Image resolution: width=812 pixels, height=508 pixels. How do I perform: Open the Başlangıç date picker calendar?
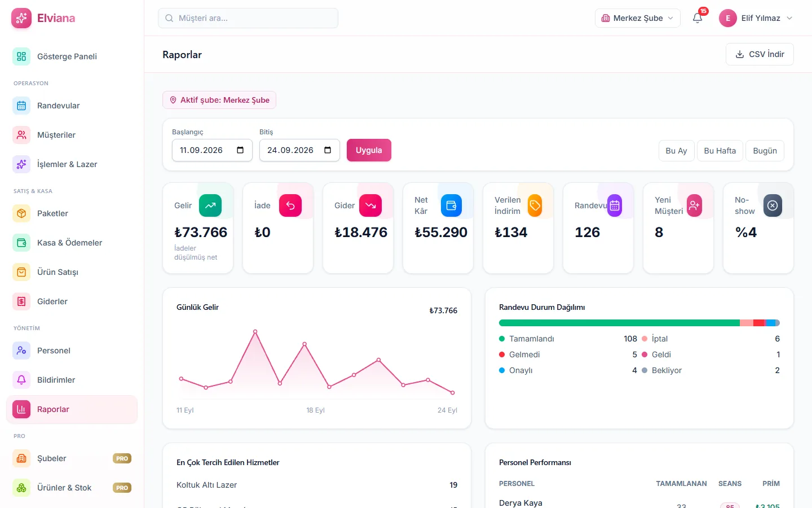tap(240, 150)
